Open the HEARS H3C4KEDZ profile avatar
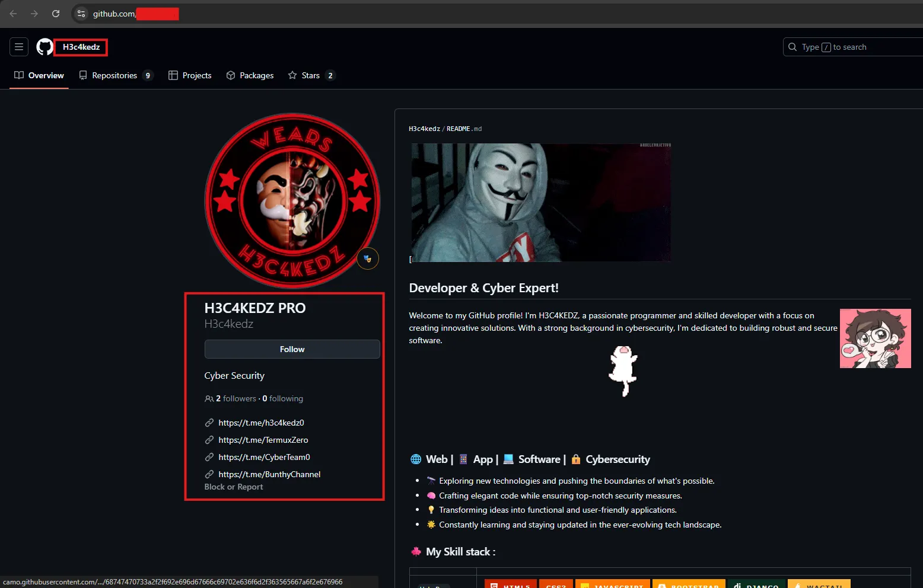The image size is (923, 588). coord(292,200)
